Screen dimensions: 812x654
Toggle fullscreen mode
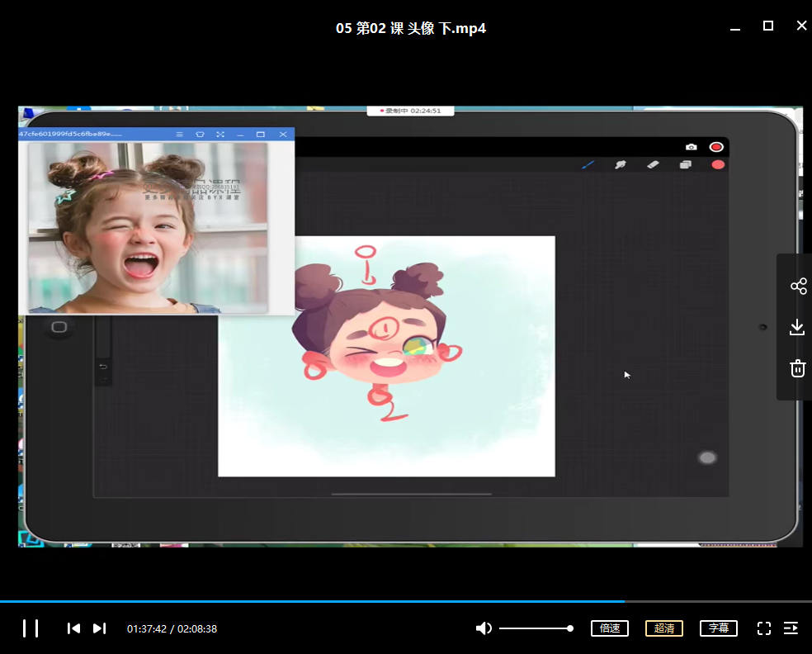[x=764, y=628]
